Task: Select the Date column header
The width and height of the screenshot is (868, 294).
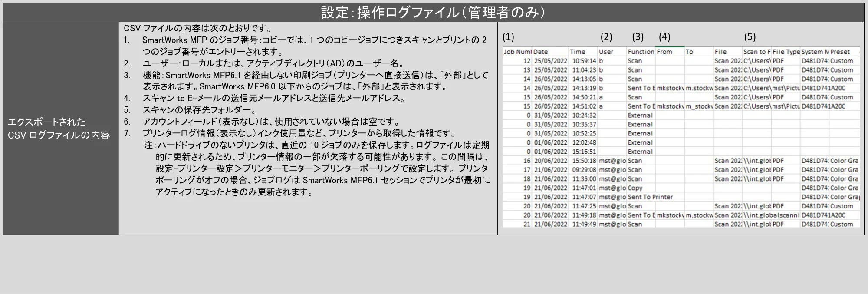Action: click(x=550, y=52)
